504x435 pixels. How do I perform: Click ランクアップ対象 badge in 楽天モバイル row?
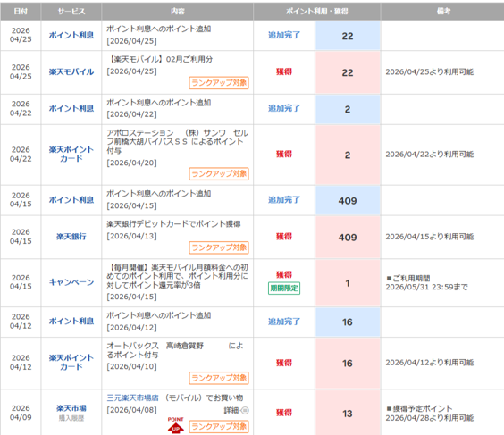click(x=219, y=83)
